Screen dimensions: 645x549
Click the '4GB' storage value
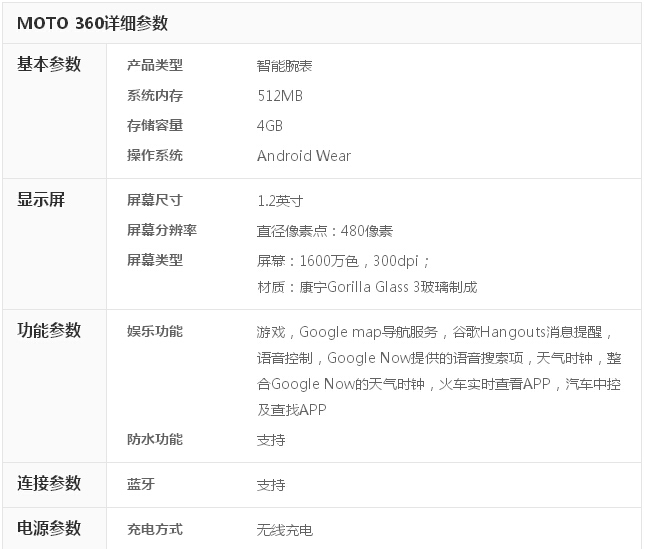(270, 126)
